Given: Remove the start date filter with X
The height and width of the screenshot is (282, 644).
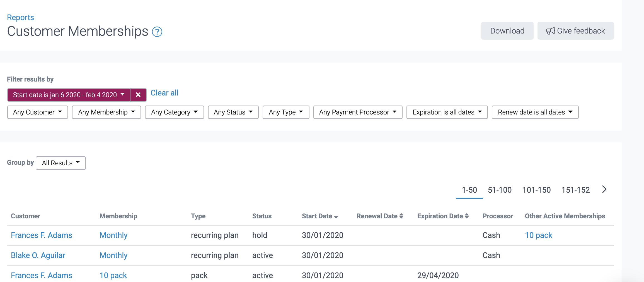Looking at the screenshot, I should point(138,95).
